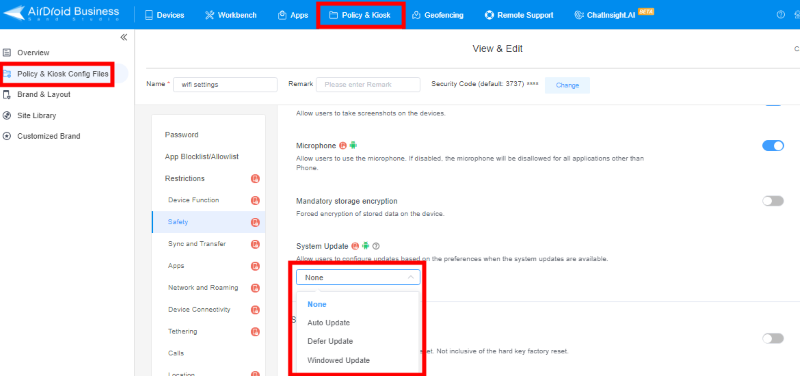Open the Devices tab
Viewport: 800px width, 376px height.
(164, 15)
